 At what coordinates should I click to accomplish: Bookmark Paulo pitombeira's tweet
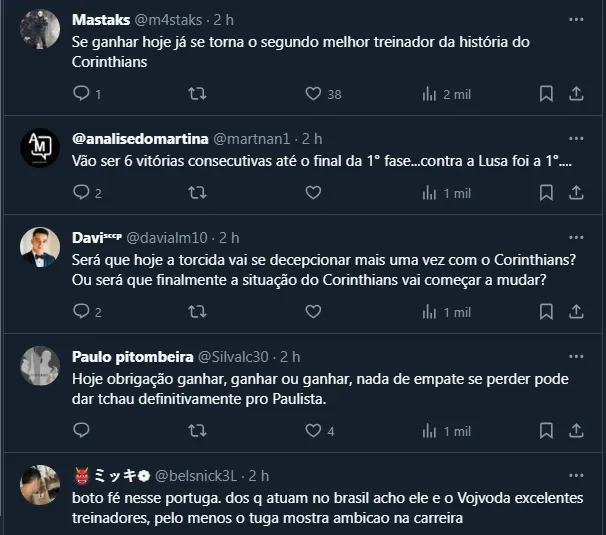pyautogui.click(x=546, y=431)
